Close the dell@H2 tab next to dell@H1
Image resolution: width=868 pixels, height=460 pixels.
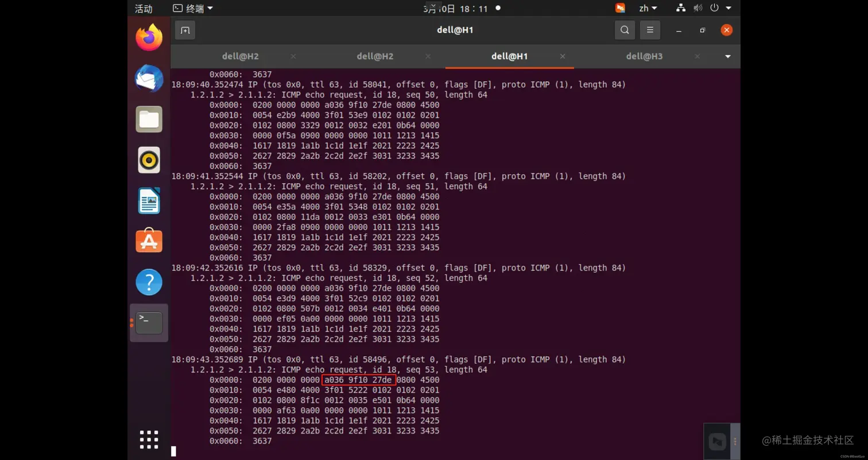pos(428,56)
